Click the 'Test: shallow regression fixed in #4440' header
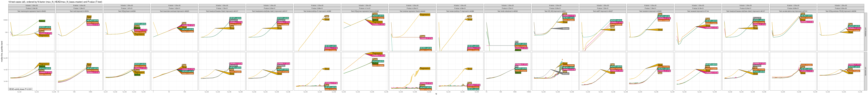 (412, 11)
